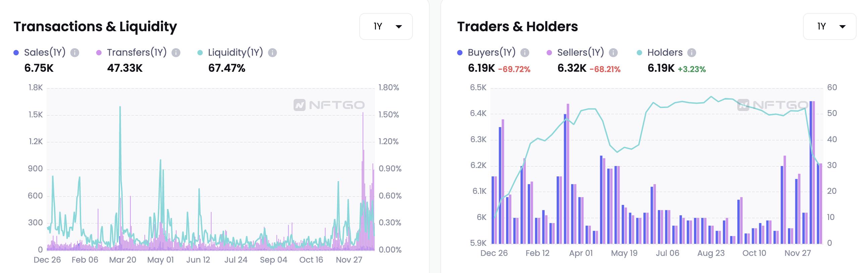Click the tallest buyers bar near Nov 27
This screenshot has height=273, width=868.
[x=811, y=168]
